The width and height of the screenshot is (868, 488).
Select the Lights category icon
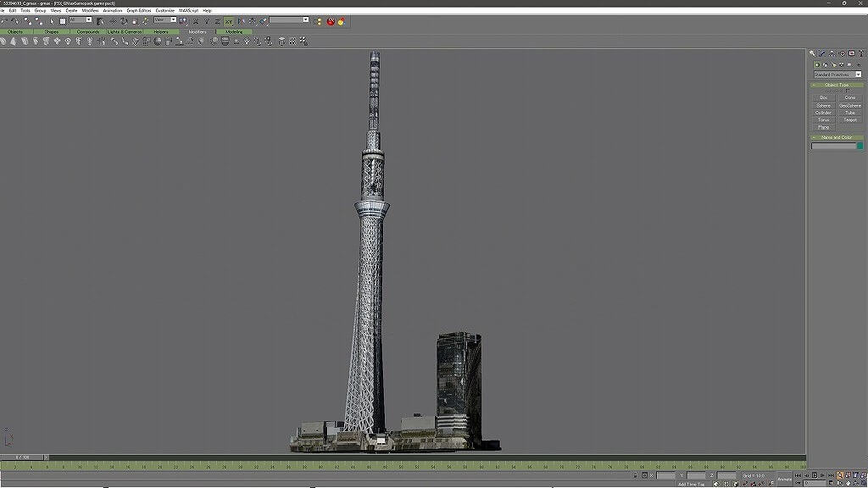(834, 64)
